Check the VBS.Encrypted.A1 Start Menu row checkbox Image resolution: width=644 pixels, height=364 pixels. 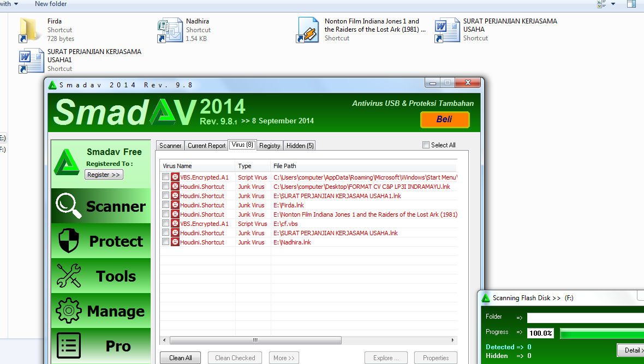coord(165,177)
